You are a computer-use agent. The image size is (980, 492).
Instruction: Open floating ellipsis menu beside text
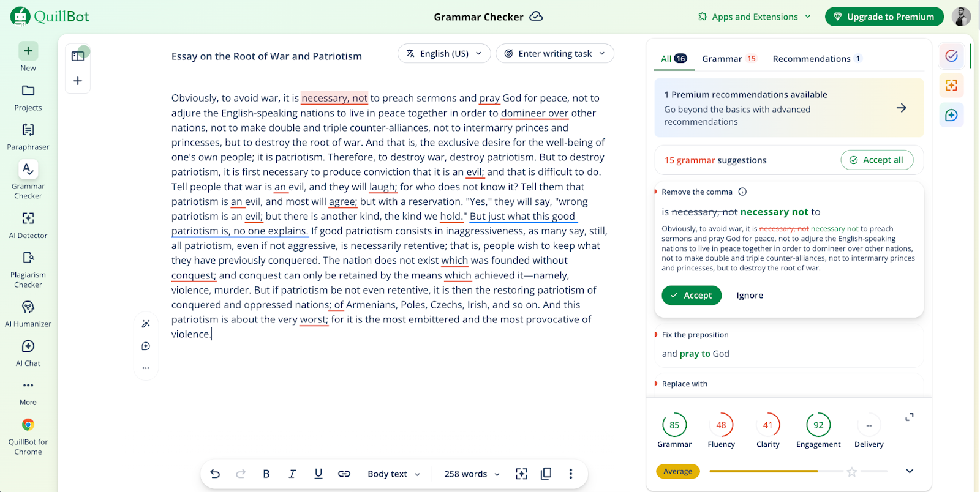click(146, 368)
